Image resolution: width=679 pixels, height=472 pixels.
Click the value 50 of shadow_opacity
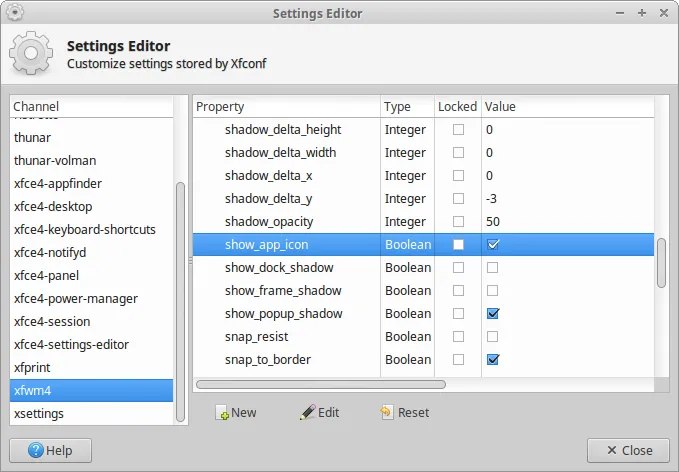click(493, 221)
